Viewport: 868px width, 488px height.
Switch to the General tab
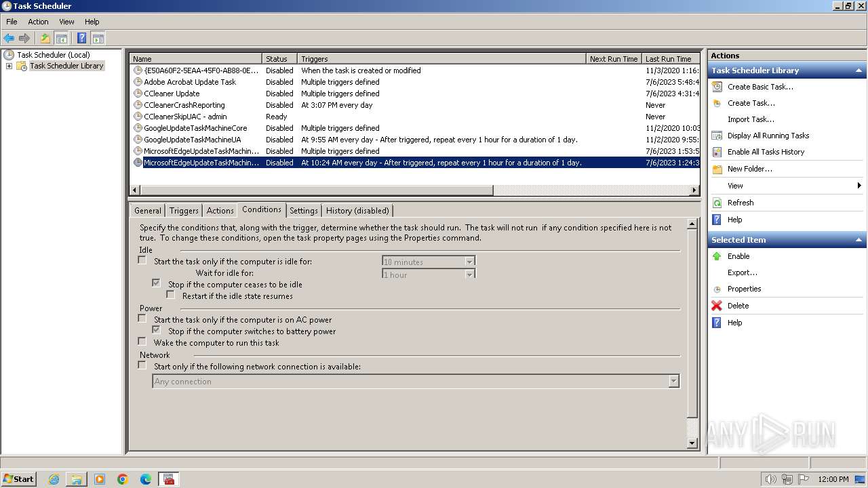pos(148,211)
